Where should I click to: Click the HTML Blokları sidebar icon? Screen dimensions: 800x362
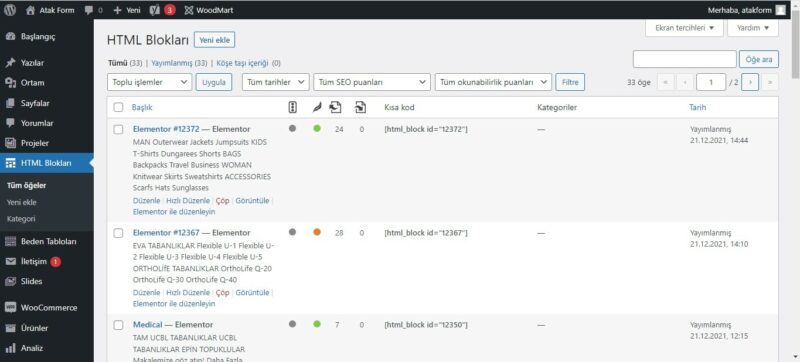(10, 163)
